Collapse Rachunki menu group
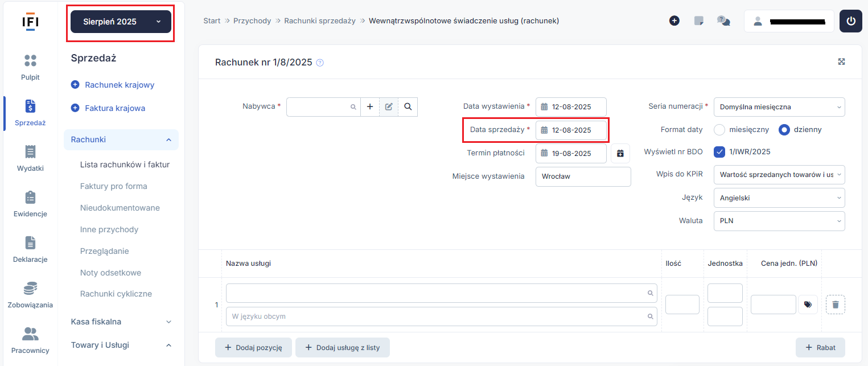This screenshot has height=366, width=868. click(x=121, y=139)
